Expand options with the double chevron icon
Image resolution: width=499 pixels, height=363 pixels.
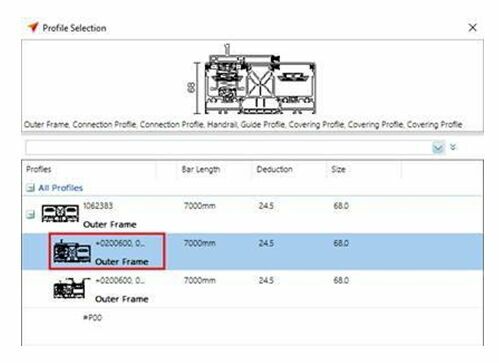[453, 147]
